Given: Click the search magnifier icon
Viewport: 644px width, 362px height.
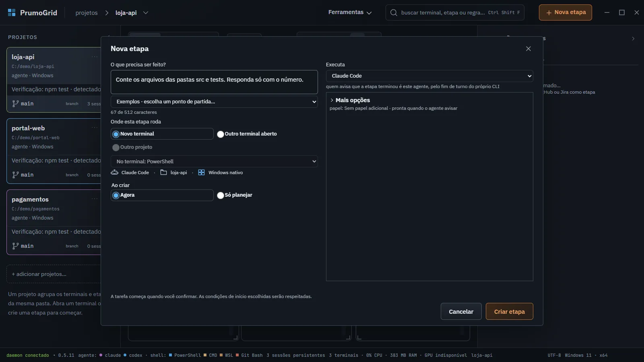Looking at the screenshot, I should click(x=394, y=12).
